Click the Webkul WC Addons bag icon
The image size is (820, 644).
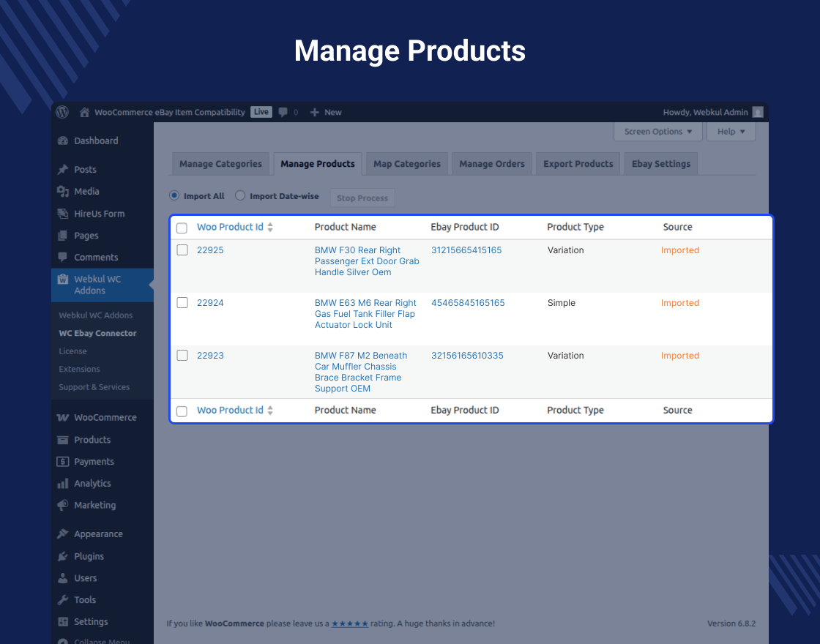[63, 279]
